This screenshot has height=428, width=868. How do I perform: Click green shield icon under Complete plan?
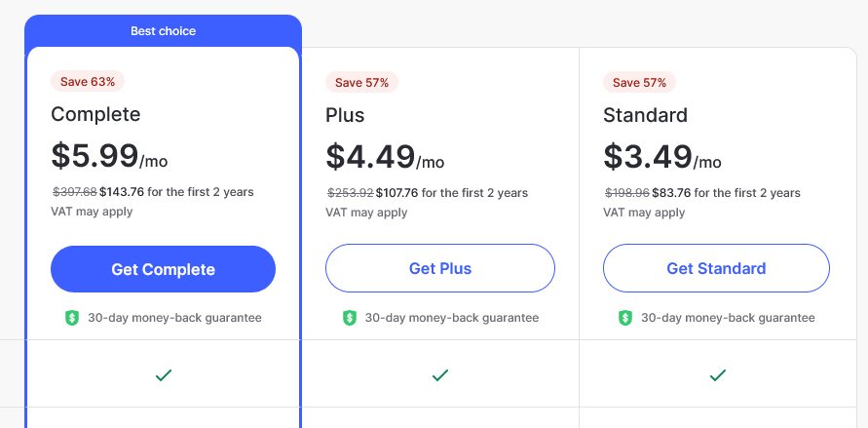click(x=72, y=318)
